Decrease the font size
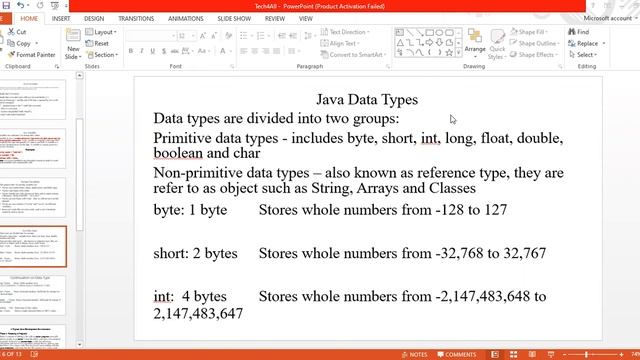 pos(213,36)
